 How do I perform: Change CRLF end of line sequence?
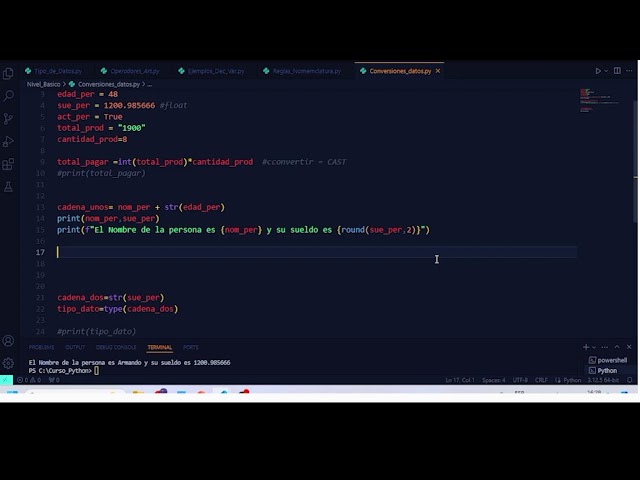point(541,380)
